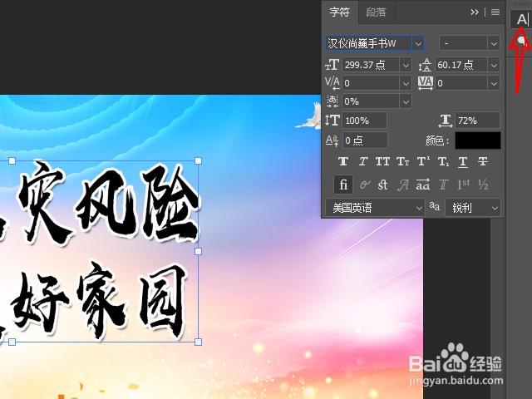Screen dimensions: 532x399
Task: Toggle Faux Bold style
Action: pyautogui.click(x=343, y=161)
